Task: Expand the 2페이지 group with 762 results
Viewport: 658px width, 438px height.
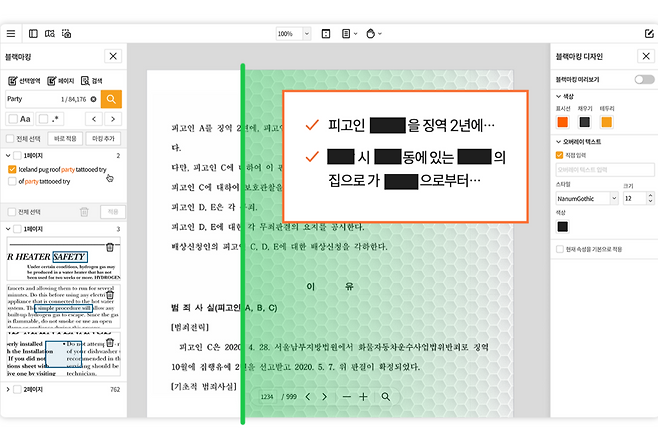Action: (8, 389)
